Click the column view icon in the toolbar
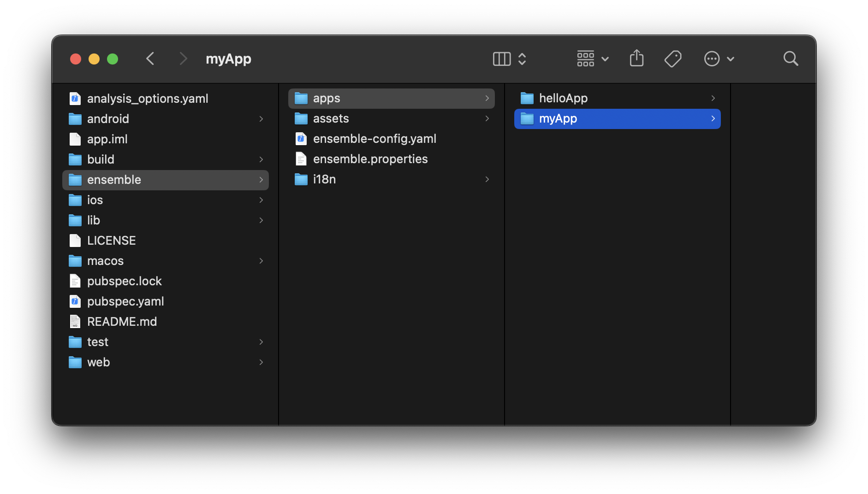 (x=502, y=59)
